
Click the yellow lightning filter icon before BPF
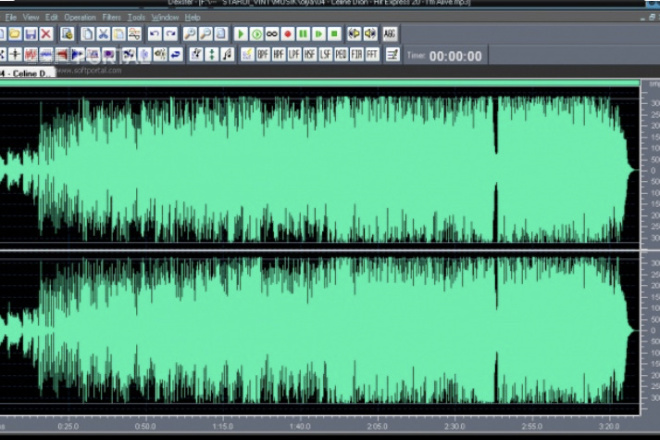point(248,54)
